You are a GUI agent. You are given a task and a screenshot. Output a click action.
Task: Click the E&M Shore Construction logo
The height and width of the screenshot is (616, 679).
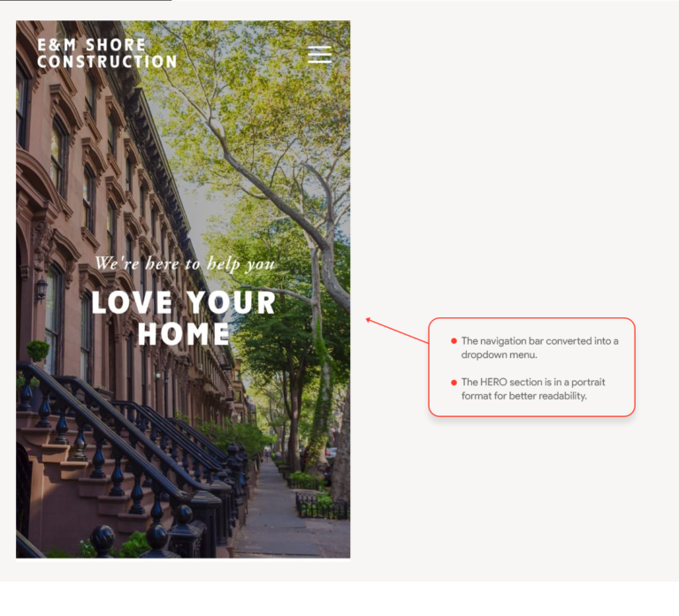click(x=107, y=53)
